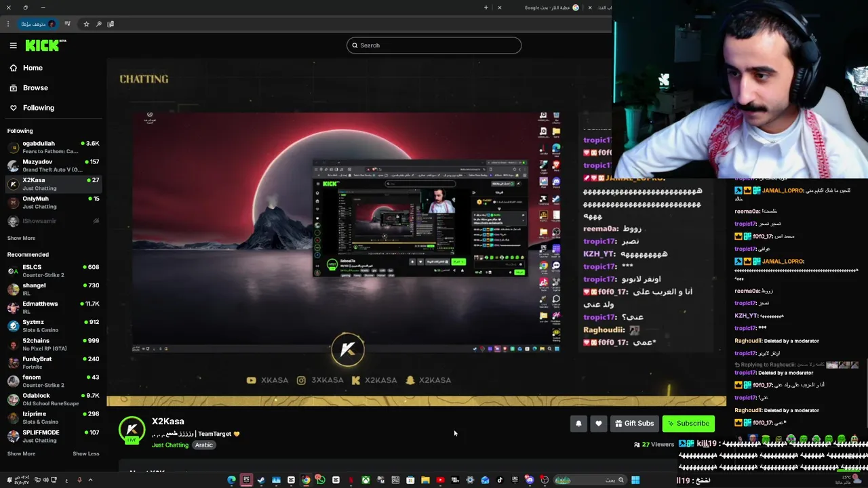This screenshot has height=488, width=868.
Task: Open Following in Kick sidebar
Action: coord(32,108)
